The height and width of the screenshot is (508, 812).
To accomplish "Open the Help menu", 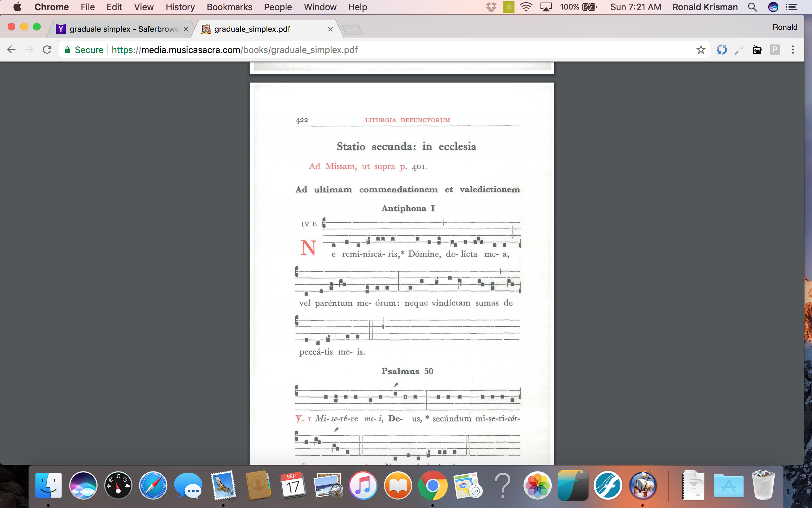I will [x=357, y=7].
